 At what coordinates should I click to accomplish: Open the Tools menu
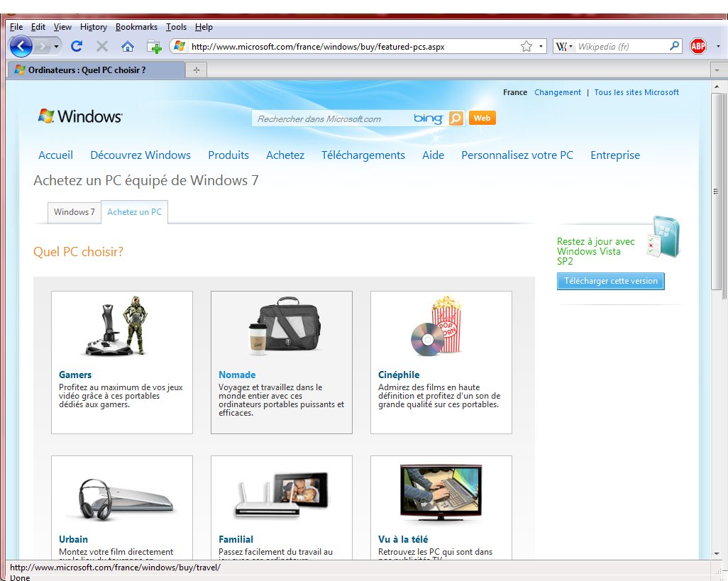[x=177, y=27]
